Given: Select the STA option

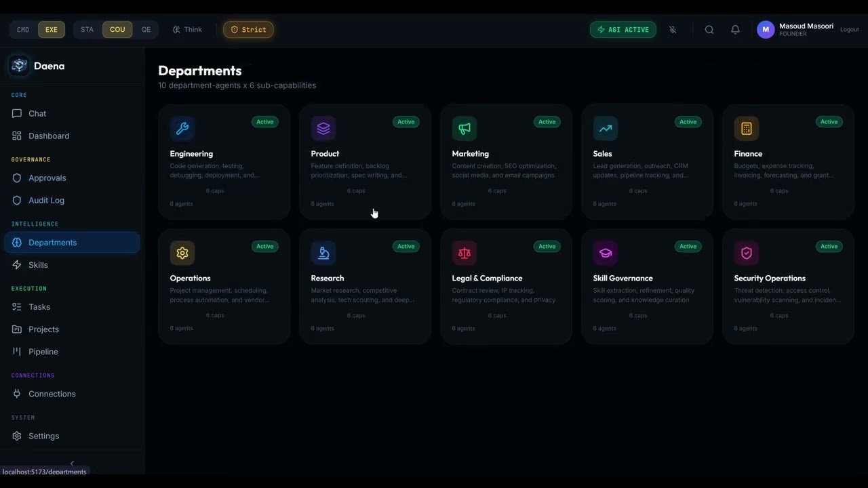Looking at the screenshot, I should 87,30.
